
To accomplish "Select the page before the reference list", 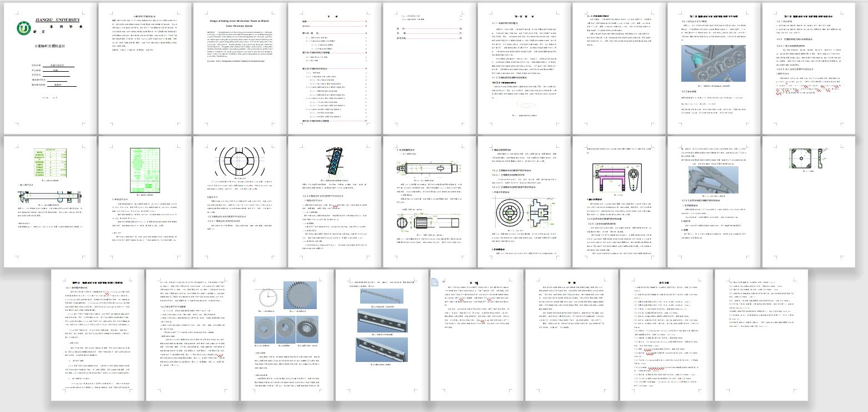I will tap(572, 335).
